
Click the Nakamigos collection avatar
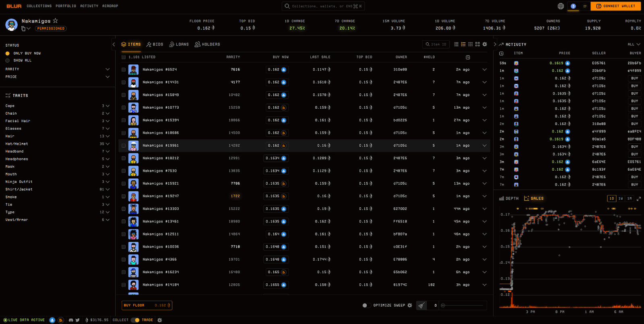[x=11, y=25]
